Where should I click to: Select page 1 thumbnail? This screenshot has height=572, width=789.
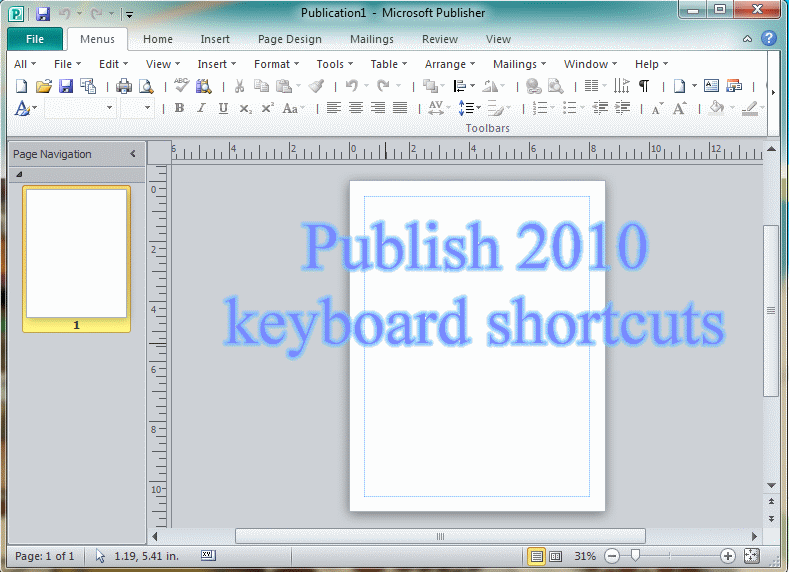pos(76,259)
